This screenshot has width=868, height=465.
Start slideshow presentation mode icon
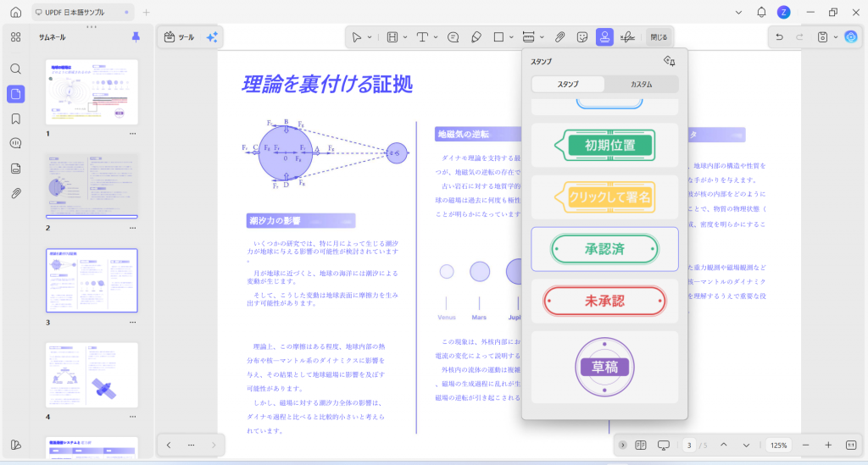point(663,445)
